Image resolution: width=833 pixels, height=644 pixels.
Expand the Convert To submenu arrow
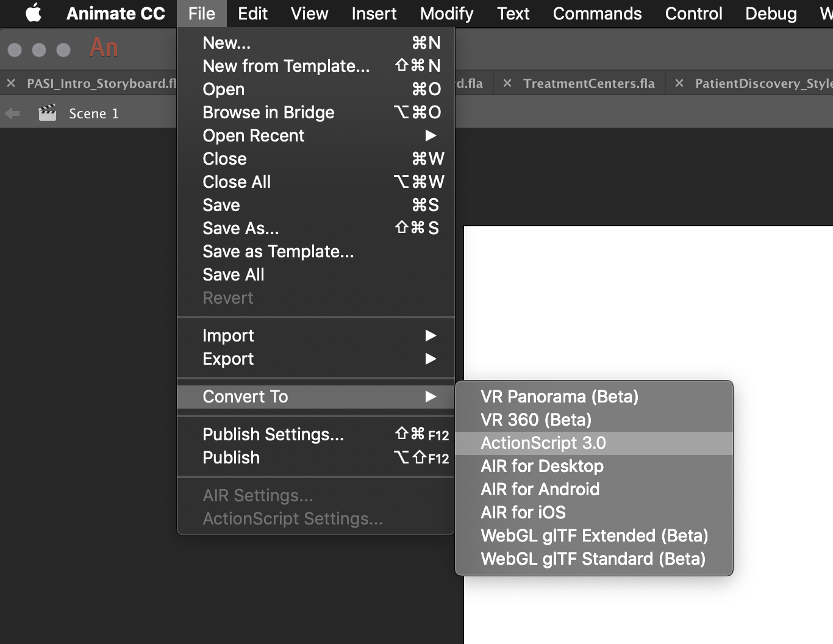[x=431, y=396]
